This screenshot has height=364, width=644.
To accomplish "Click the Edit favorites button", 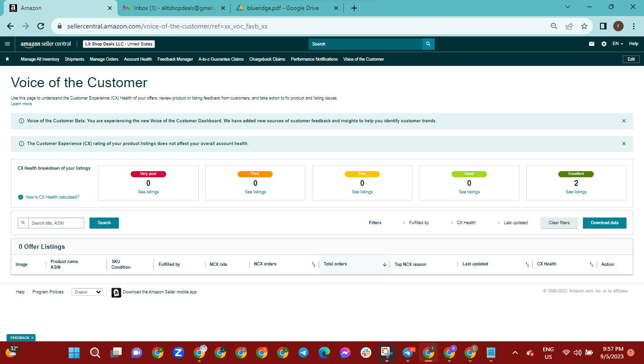I will 631,59.
